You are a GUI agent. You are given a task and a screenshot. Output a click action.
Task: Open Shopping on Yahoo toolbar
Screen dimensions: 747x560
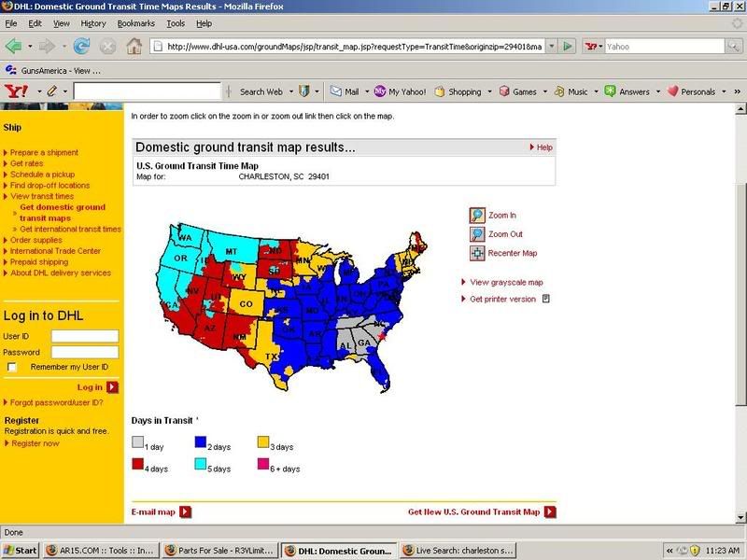point(458,91)
